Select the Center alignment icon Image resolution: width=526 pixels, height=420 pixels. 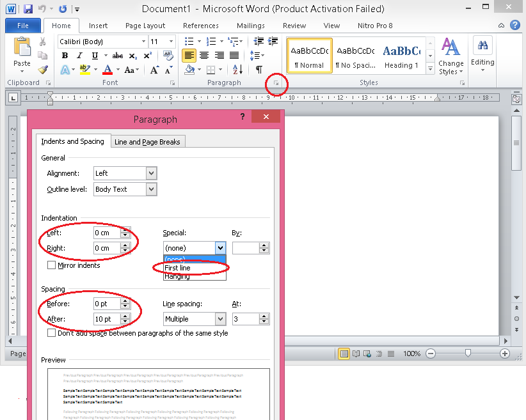click(204, 56)
